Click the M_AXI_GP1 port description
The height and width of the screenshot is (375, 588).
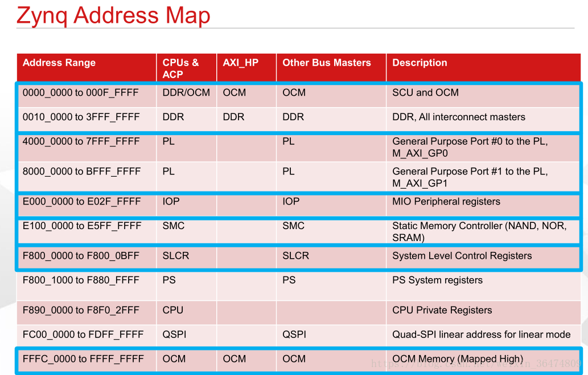click(470, 177)
